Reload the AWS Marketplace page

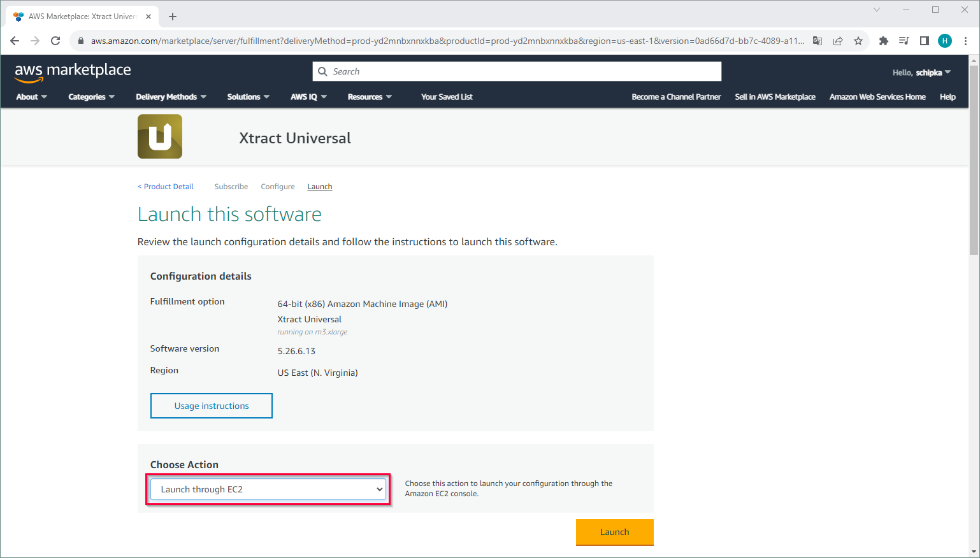55,41
